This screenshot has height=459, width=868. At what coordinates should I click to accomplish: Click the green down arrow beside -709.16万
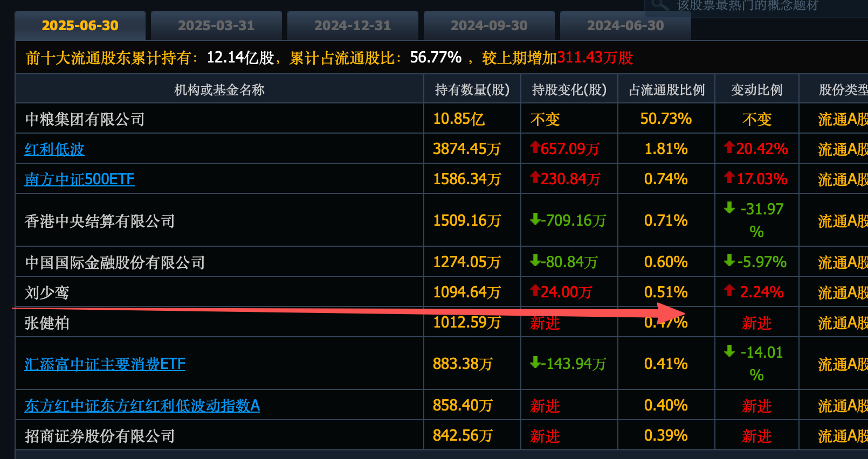[535, 219]
